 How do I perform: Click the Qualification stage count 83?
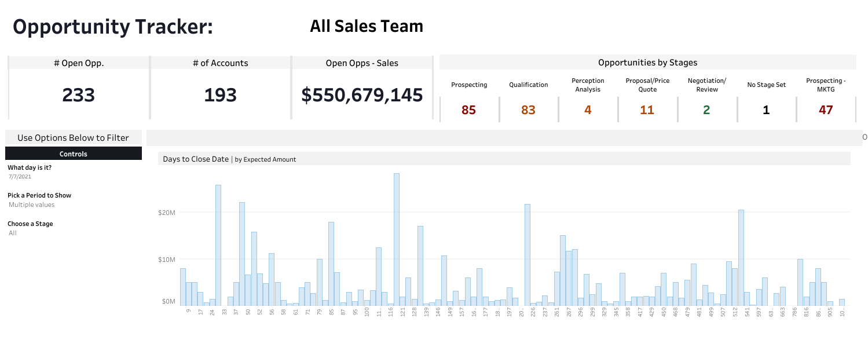coord(528,109)
